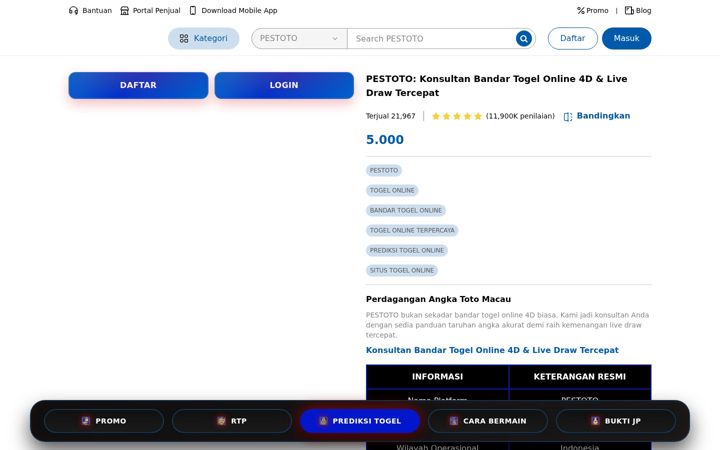Click the price text 5.000
720x450 pixels.
click(x=385, y=140)
